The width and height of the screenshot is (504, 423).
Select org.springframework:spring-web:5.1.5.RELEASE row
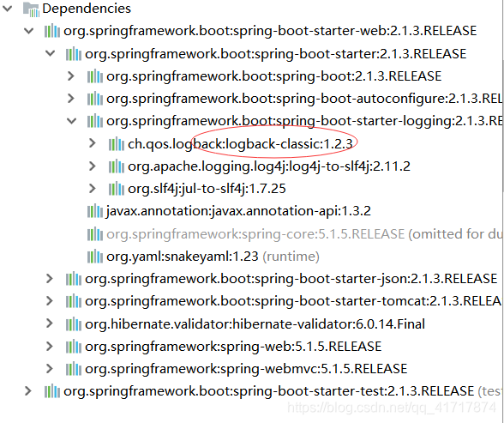point(233,347)
